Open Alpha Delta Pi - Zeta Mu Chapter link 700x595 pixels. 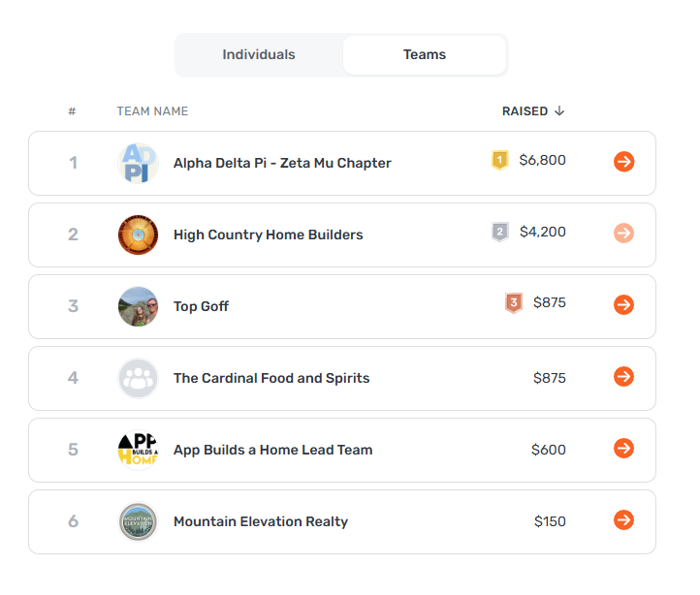click(282, 163)
